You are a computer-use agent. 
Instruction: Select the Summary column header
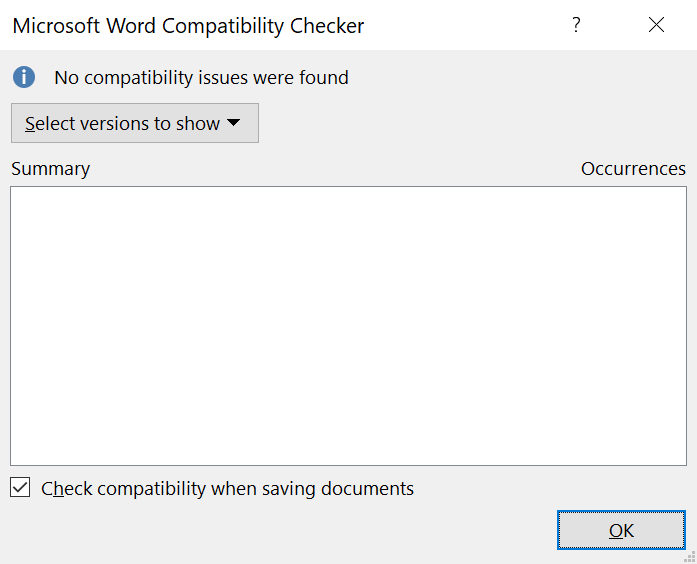point(50,169)
